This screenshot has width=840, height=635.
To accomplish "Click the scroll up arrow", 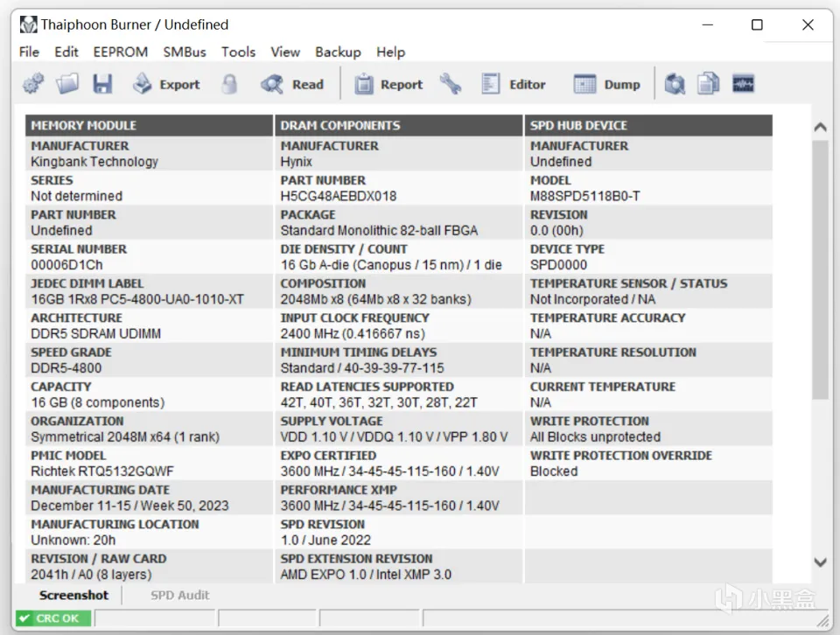I will (820, 128).
